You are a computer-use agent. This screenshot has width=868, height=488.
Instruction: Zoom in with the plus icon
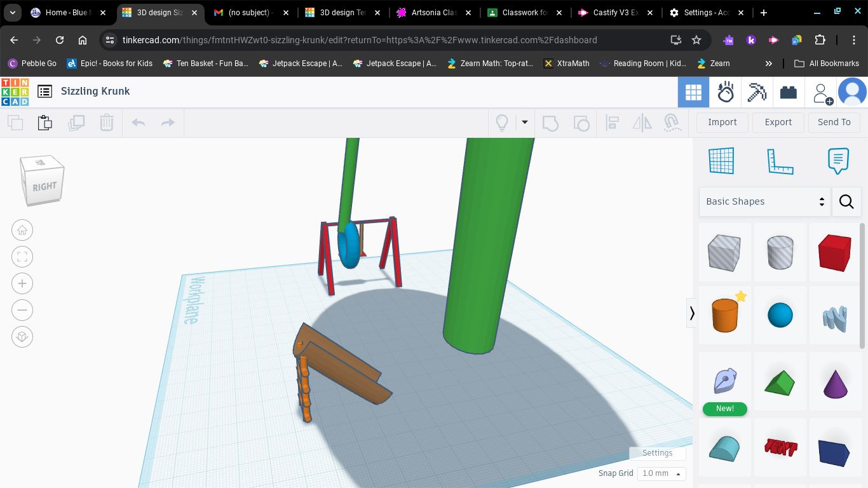[x=22, y=283]
